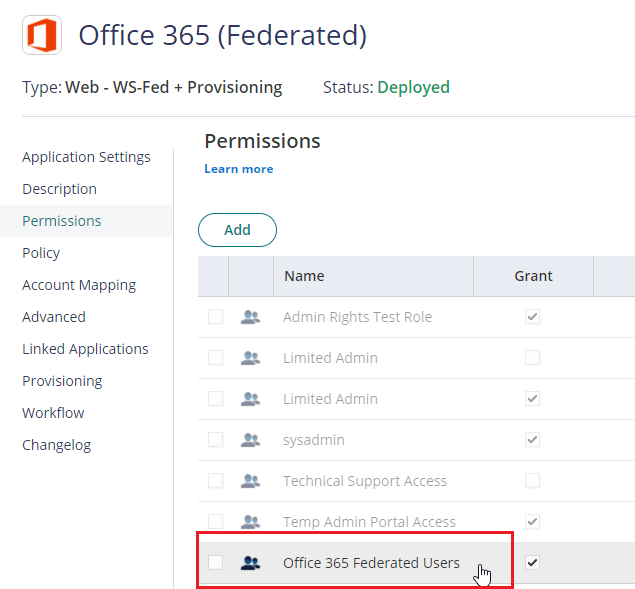Viewport: 635px width, 589px height.
Task: Untick Grant on the already-granted Limited Admin row
Action: tap(533, 399)
